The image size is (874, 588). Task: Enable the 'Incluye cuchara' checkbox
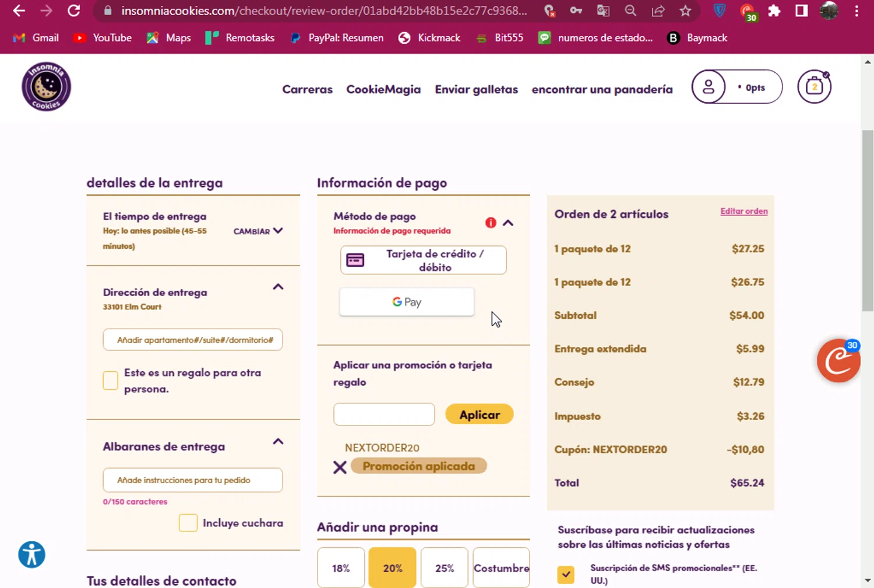tap(188, 523)
